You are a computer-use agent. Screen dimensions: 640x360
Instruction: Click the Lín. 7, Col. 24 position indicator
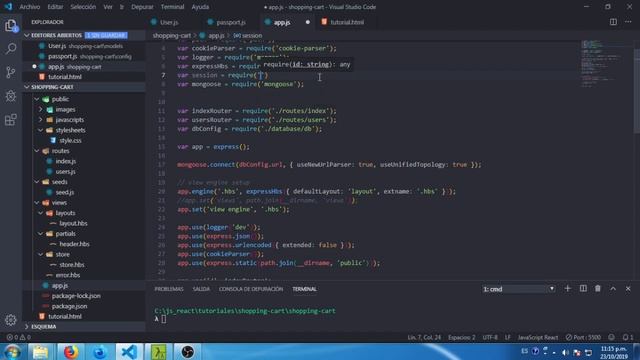pos(424,338)
